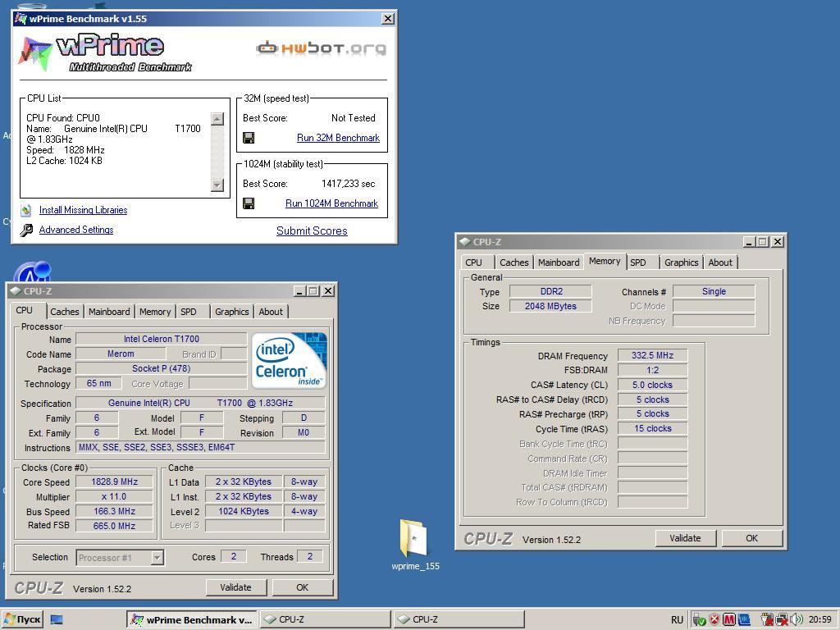Click the save icon in 1024M stability test
This screenshot has height=630, width=840.
click(249, 203)
